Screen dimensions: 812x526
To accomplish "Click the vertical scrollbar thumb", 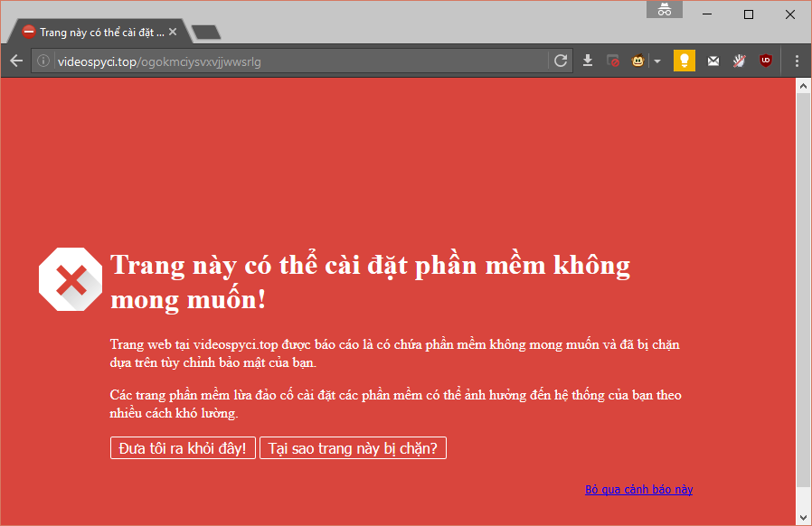I will point(803,290).
